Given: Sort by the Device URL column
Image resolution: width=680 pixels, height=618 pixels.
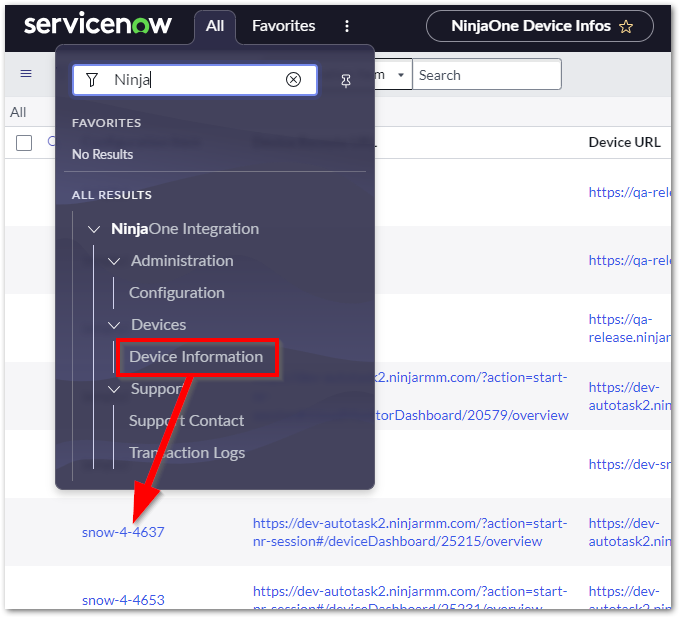Looking at the screenshot, I should pos(624,142).
